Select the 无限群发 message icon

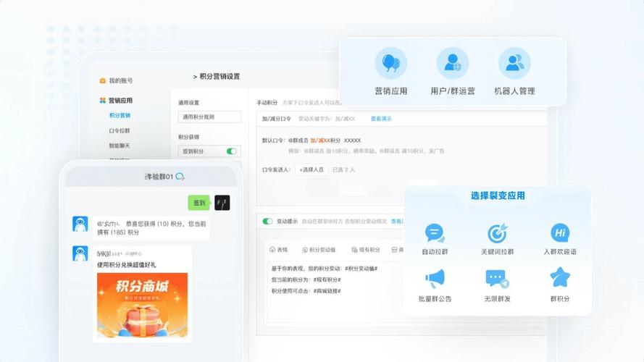498,279
